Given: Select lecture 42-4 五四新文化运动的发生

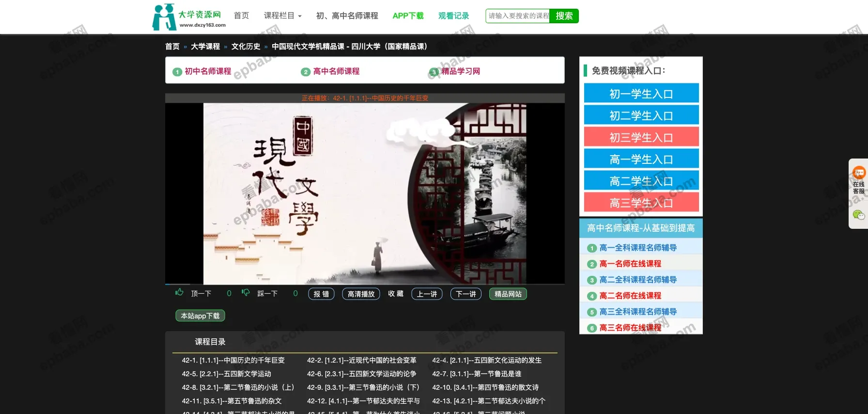Looking at the screenshot, I should click(487, 360).
